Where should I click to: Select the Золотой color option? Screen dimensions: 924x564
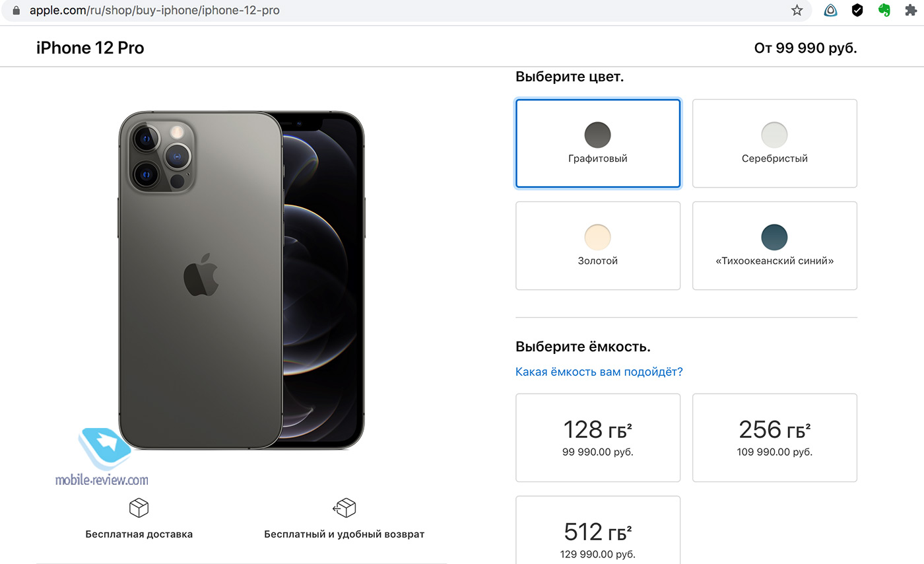597,246
